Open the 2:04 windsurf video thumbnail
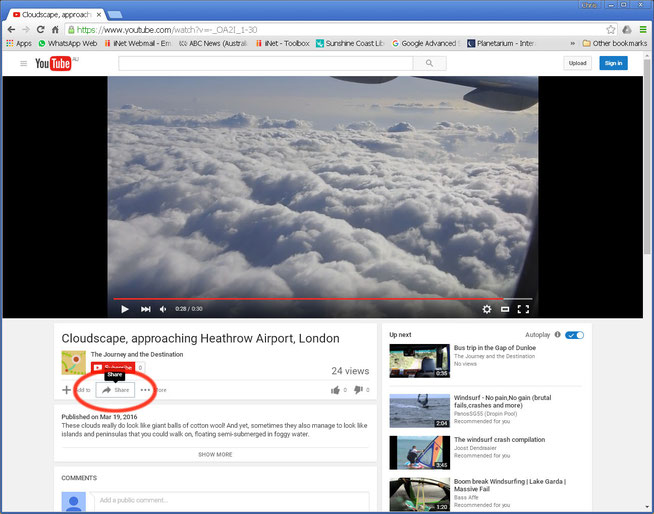654x514 pixels. click(420, 411)
